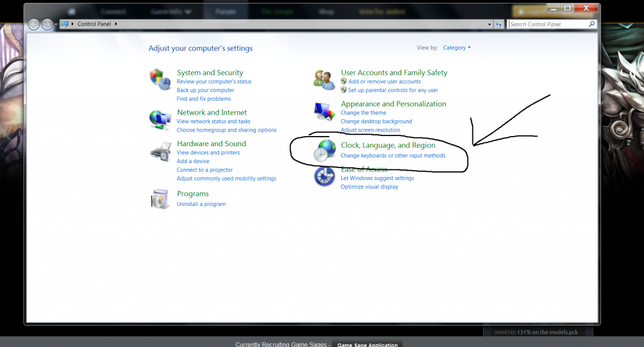Click Uninstall a program link
Viewport: 644px width, 347px height.
(201, 204)
